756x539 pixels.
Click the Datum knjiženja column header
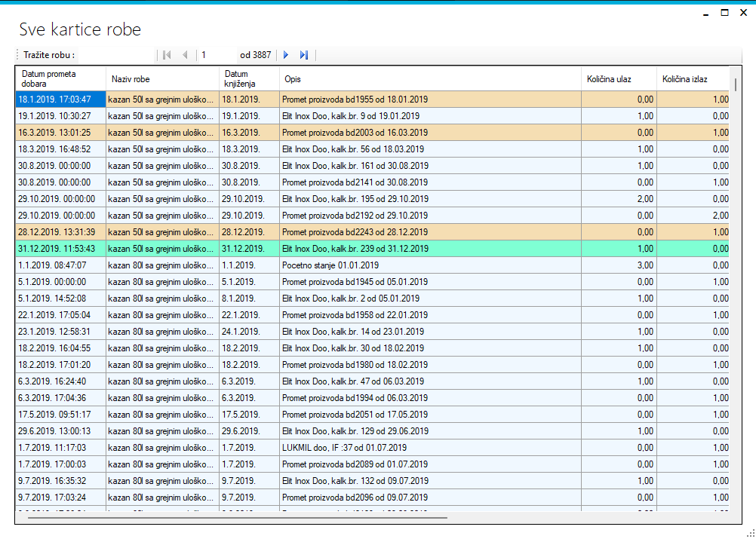pos(249,78)
